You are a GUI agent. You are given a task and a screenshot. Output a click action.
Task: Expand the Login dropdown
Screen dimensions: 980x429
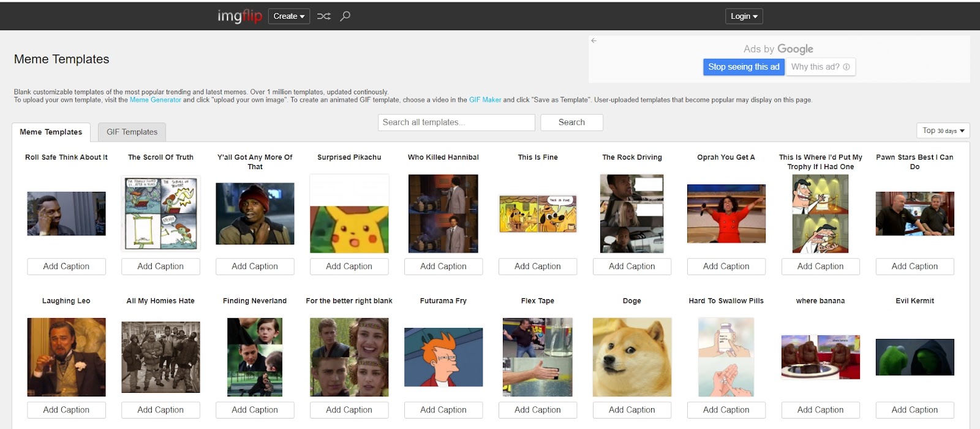click(744, 16)
